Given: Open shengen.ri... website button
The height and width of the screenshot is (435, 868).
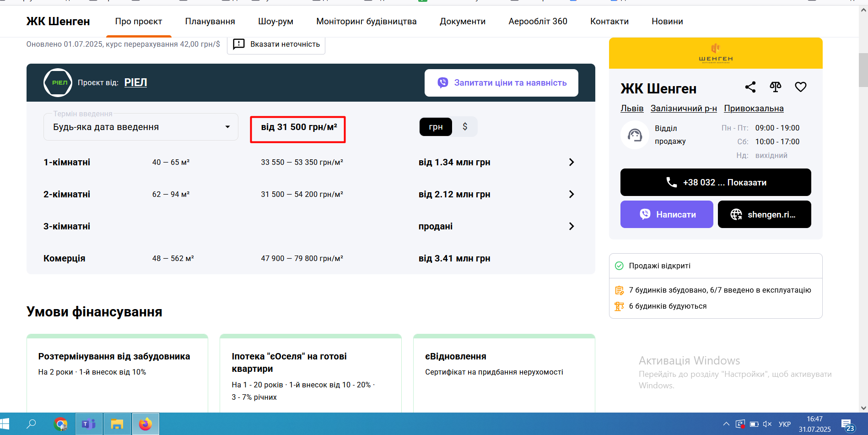Looking at the screenshot, I should tap(764, 214).
